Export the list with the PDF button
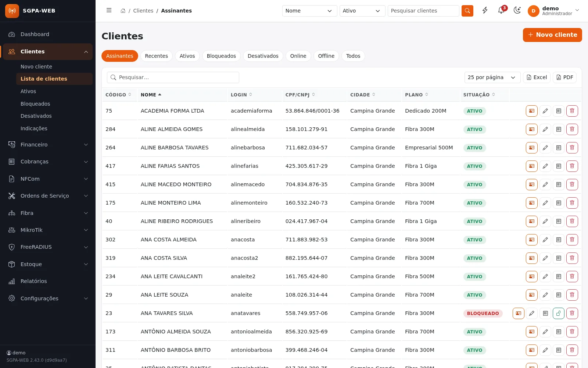 pos(565,77)
